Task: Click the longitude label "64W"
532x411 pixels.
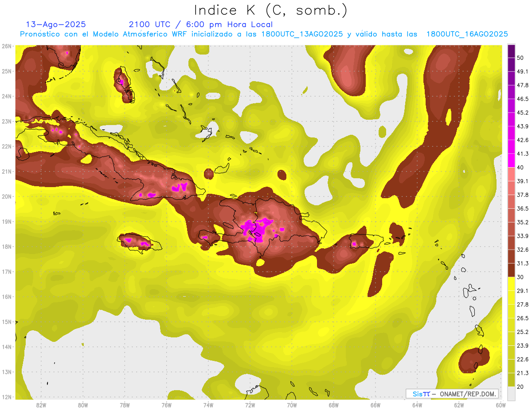Action: pos(417,405)
